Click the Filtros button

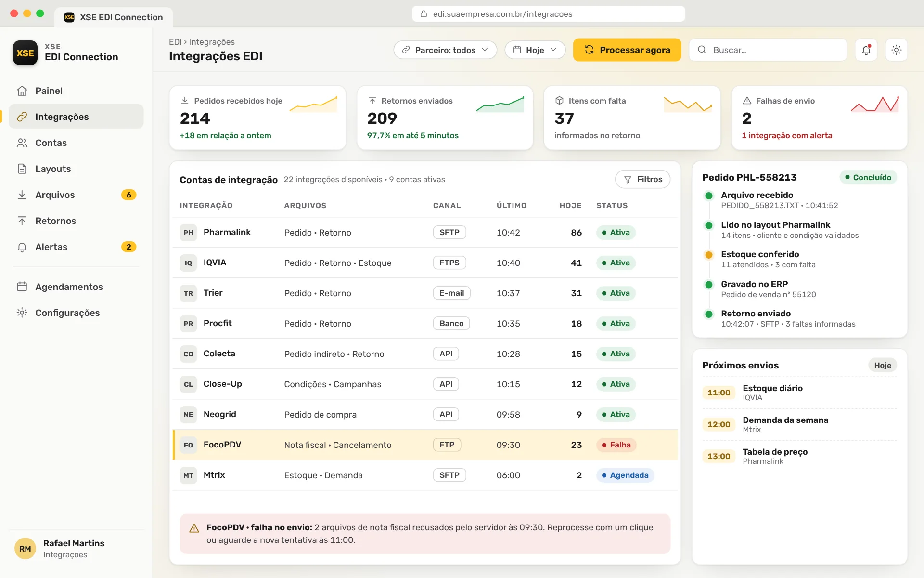[x=642, y=179]
